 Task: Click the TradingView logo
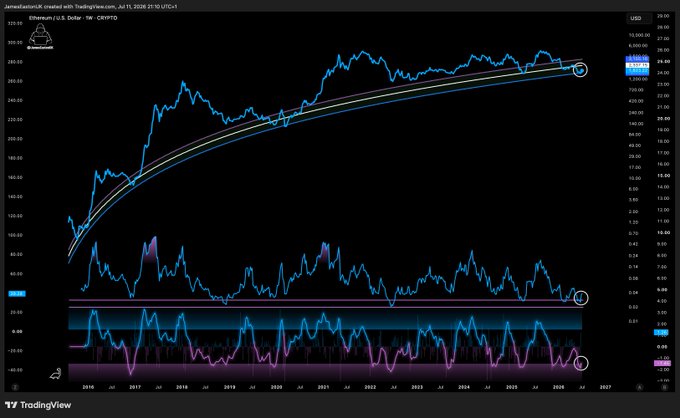(38, 405)
